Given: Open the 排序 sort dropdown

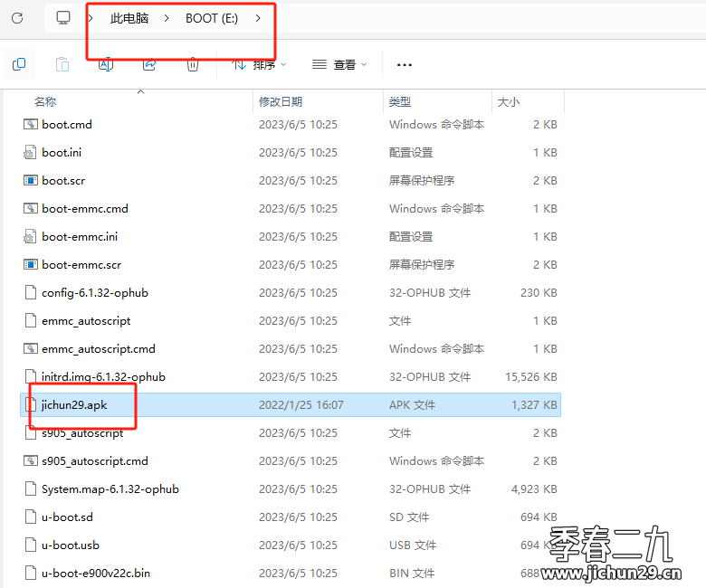Looking at the screenshot, I should point(259,65).
